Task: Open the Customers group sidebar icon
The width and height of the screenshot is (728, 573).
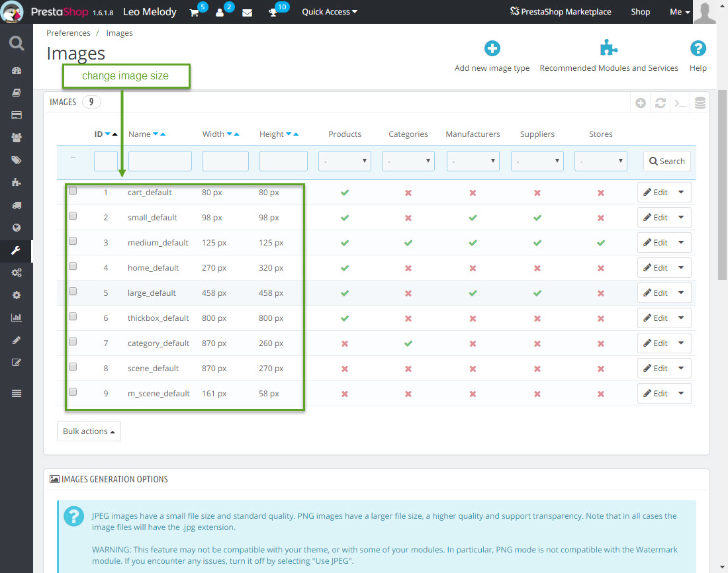Action: tap(17, 138)
